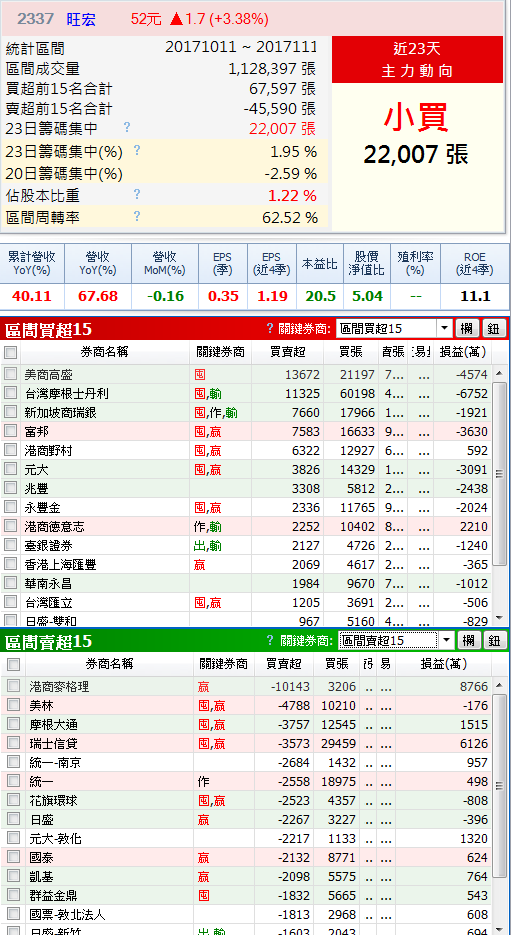Viewport: 511px width, 935px height.
Task: Select 永豐金 broker row name
Action: click(42, 507)
